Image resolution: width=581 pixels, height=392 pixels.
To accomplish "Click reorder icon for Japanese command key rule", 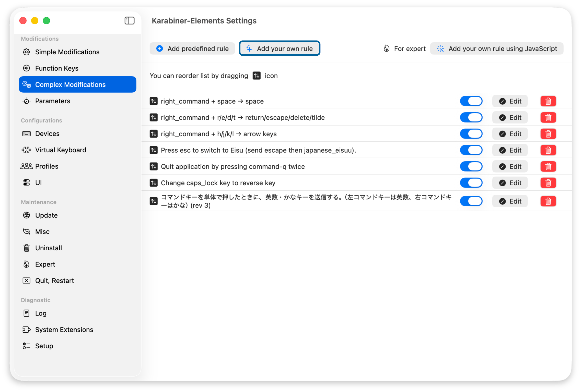I will tap(154, 201).
